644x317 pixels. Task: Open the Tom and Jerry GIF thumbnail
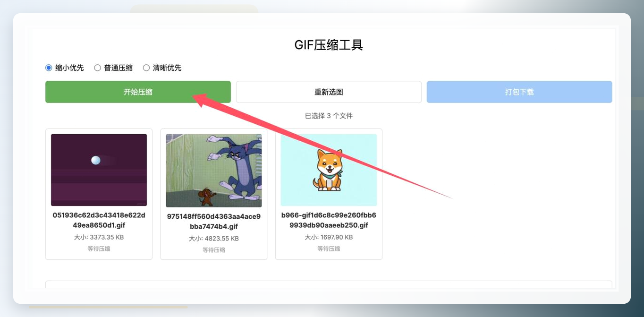(214, 171)
